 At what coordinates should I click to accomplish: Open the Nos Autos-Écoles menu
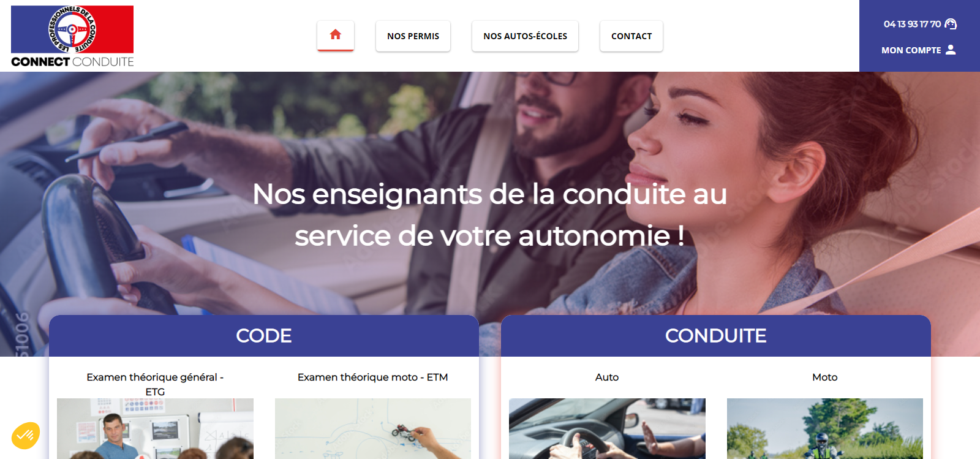pos(525,36)
